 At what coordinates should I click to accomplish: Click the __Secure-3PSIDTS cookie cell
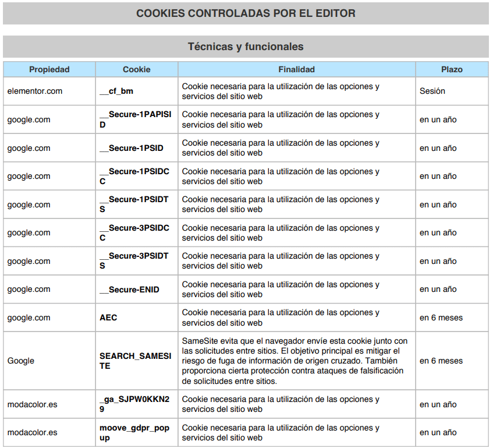pos(134,261)
